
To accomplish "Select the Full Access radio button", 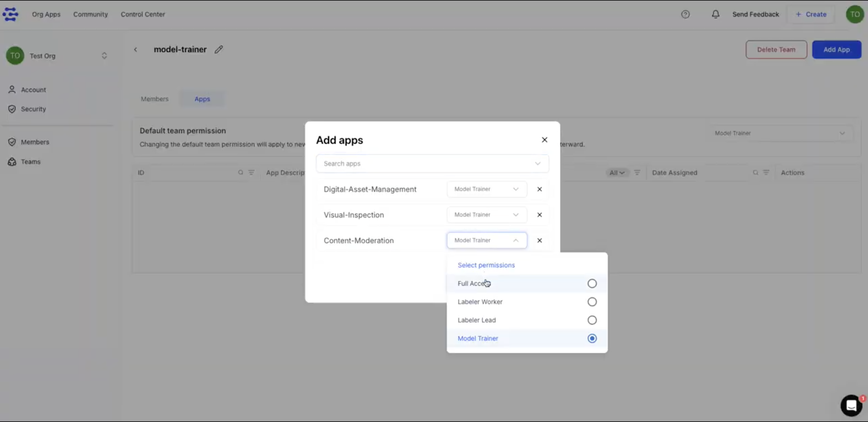I will (x=592, y=283).
